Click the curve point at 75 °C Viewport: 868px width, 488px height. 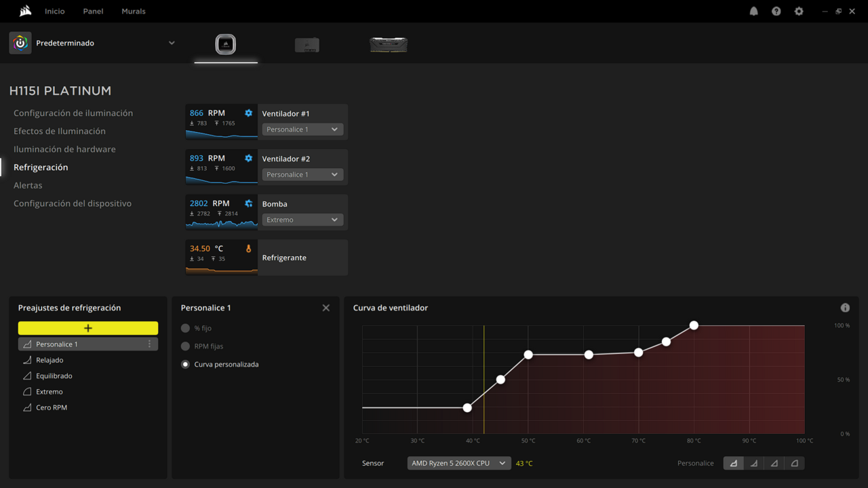(x=667, y=342)
